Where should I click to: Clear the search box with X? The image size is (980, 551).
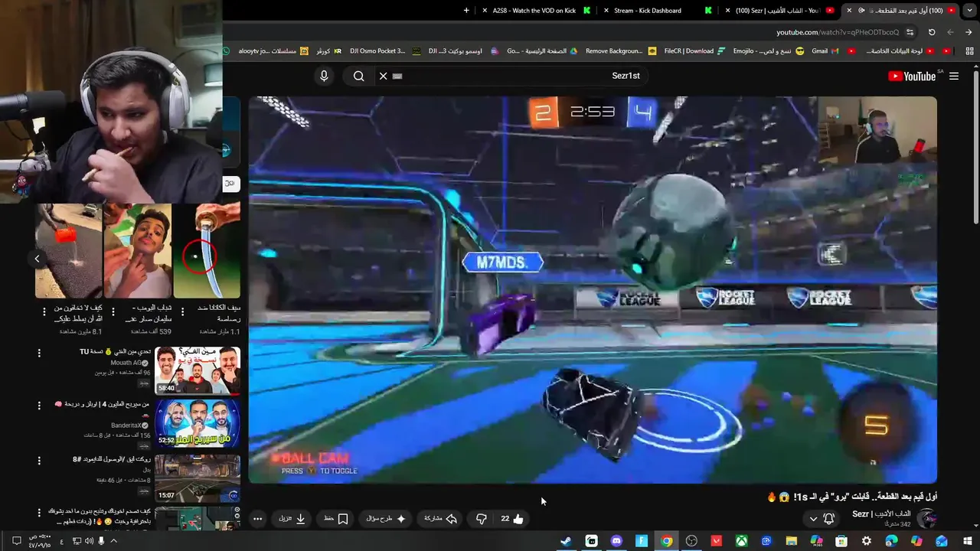point(384,76)
